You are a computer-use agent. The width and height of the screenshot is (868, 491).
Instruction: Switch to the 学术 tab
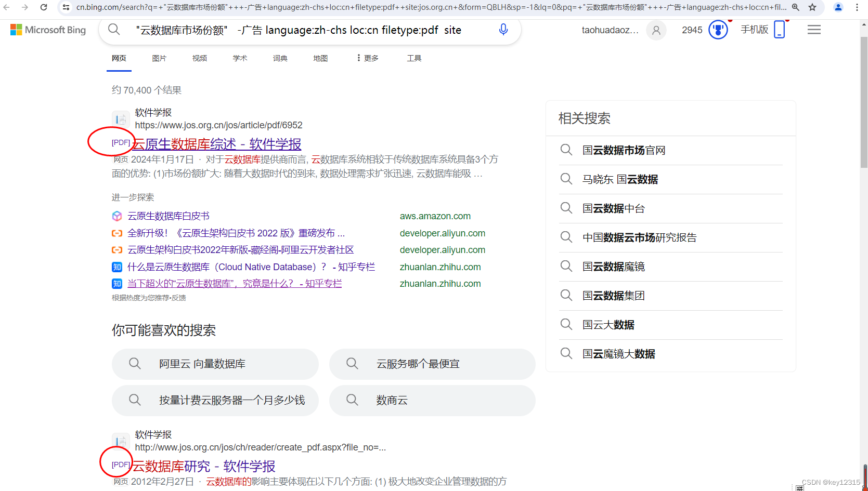click(x=240, y=58)
